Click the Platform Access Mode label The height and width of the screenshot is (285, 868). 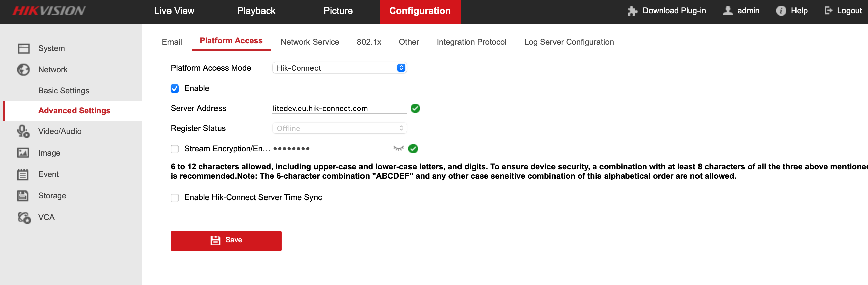(x=211, y=68)
